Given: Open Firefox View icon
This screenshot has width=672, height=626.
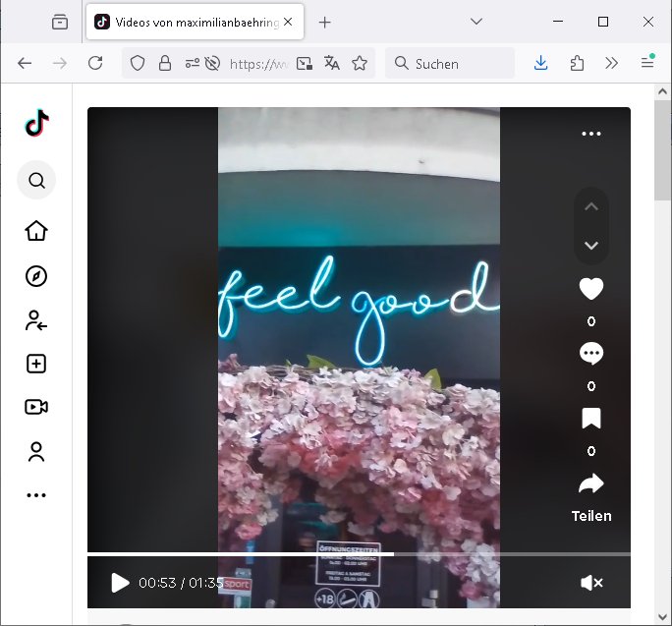Looking at the screenshot, I should [x=60, y=22].
